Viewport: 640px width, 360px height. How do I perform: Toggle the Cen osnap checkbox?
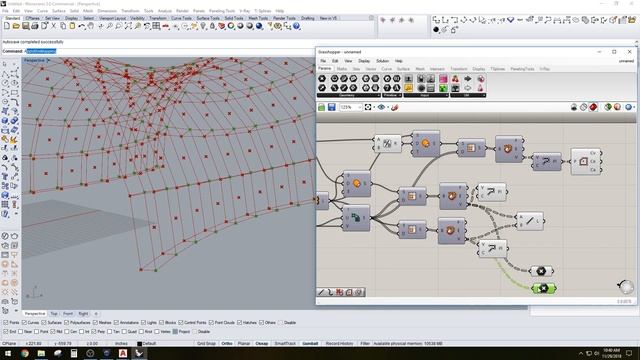pyautogui.click(x=67, y=331)
